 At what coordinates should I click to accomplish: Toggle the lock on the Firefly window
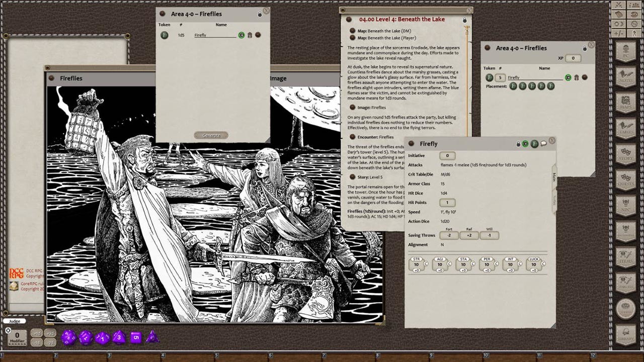click(x=518, y=143)
